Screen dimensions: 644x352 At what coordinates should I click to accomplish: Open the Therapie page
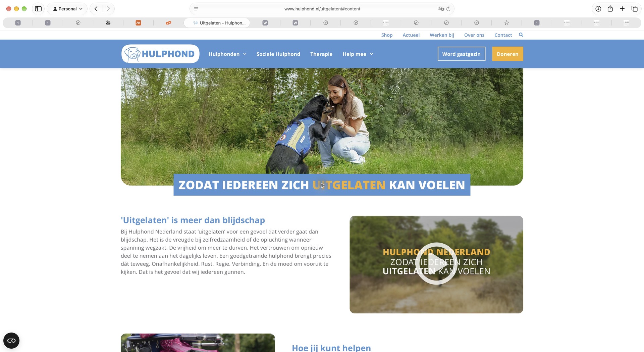pos(321,54)
